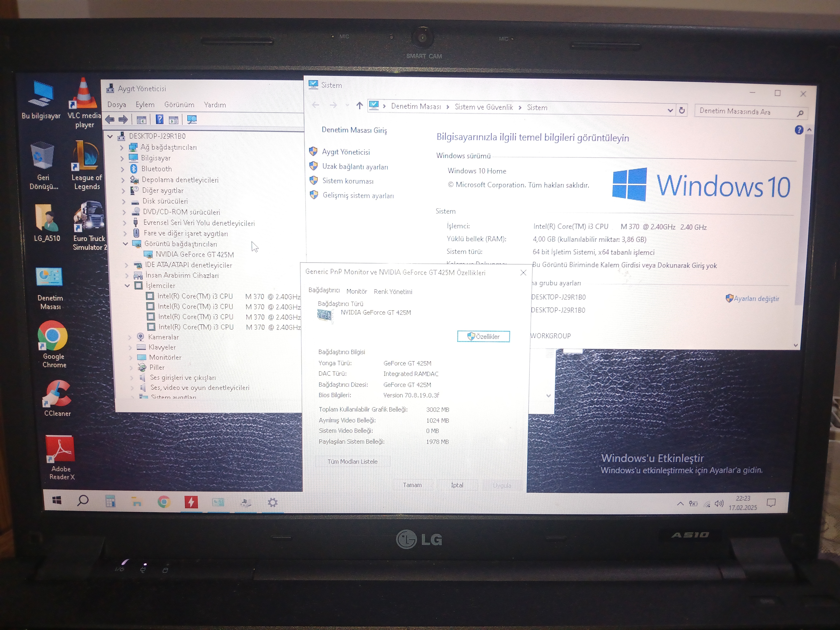
Task: Click Özellikler button in adapter dialog
Action: [483, 336]
